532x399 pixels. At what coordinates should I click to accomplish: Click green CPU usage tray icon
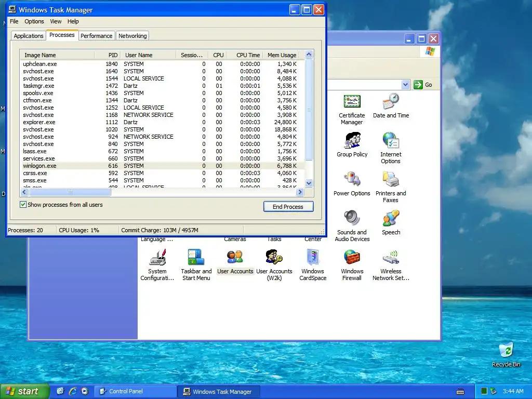(x=484, y=392)
